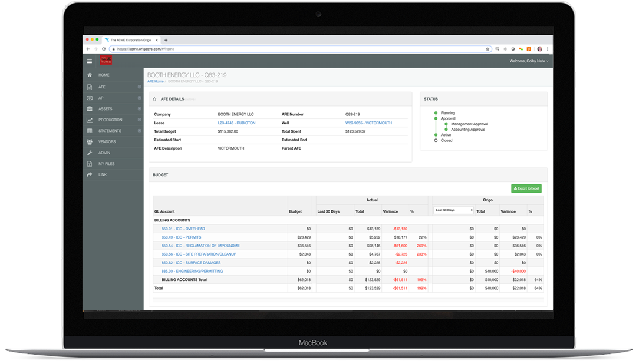Open Statements via the table icon
This screenshot has height=364, width=639.
[90, 131]
